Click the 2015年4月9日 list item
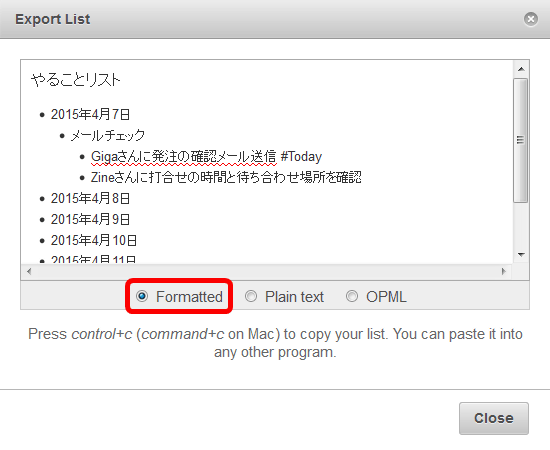550x450 pixels. coord(90,220)
